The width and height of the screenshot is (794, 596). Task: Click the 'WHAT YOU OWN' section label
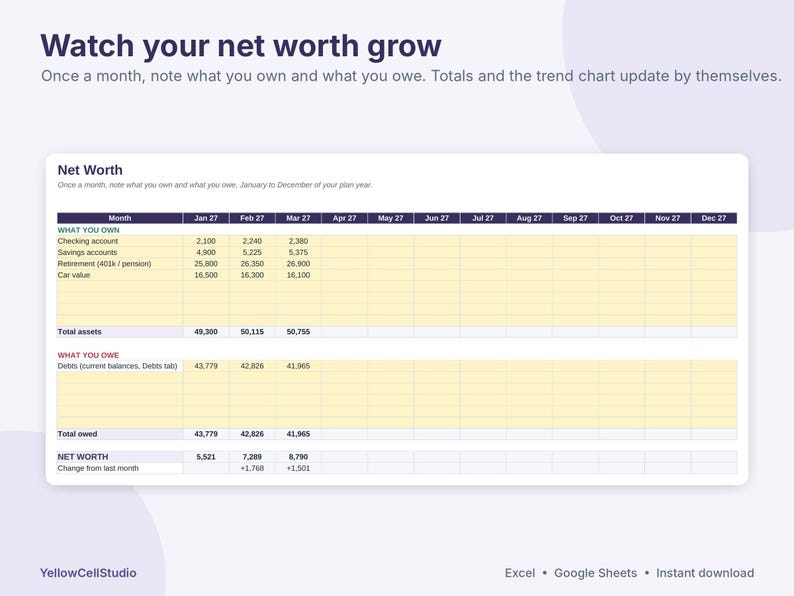(x=89, y=230)
